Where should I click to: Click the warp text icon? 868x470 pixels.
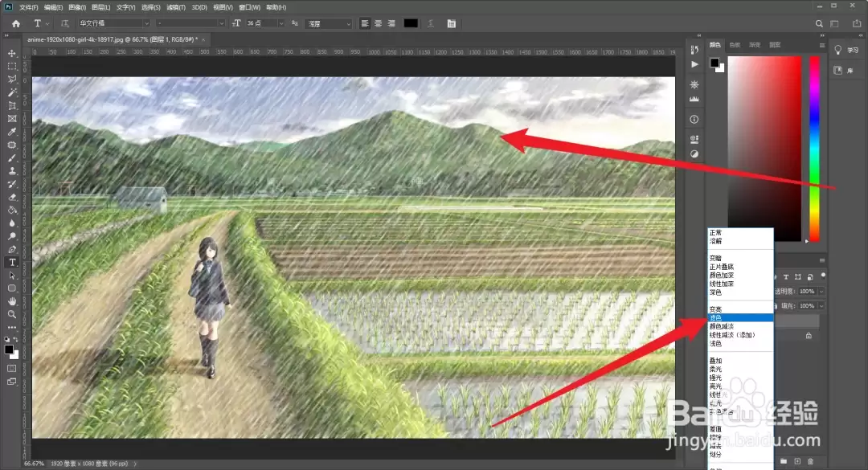(431, 23)
